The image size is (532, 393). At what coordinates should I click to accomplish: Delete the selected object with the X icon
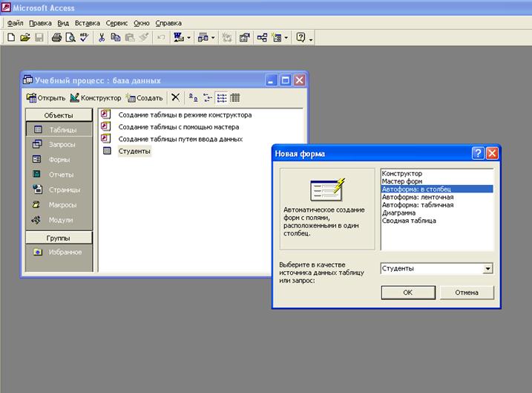coord(175,98)
